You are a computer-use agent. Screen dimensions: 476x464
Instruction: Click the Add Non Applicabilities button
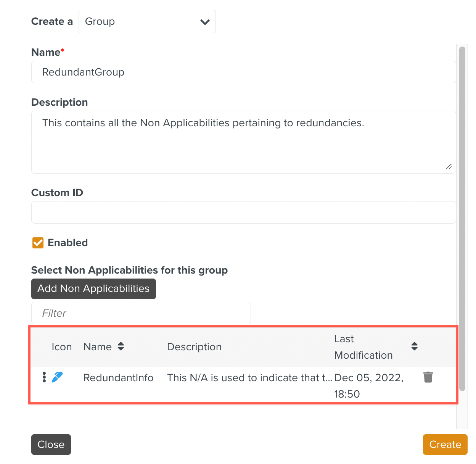pos(93,289)
